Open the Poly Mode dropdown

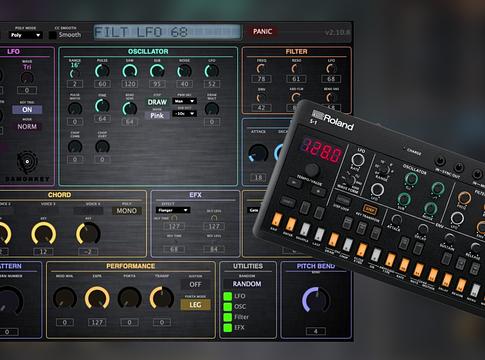point(25,35)
